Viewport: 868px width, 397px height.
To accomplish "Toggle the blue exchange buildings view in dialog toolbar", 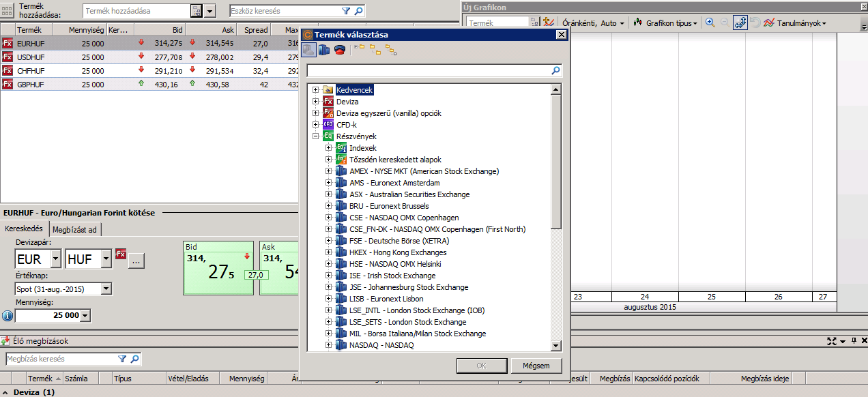I will (x=324, y=50).
